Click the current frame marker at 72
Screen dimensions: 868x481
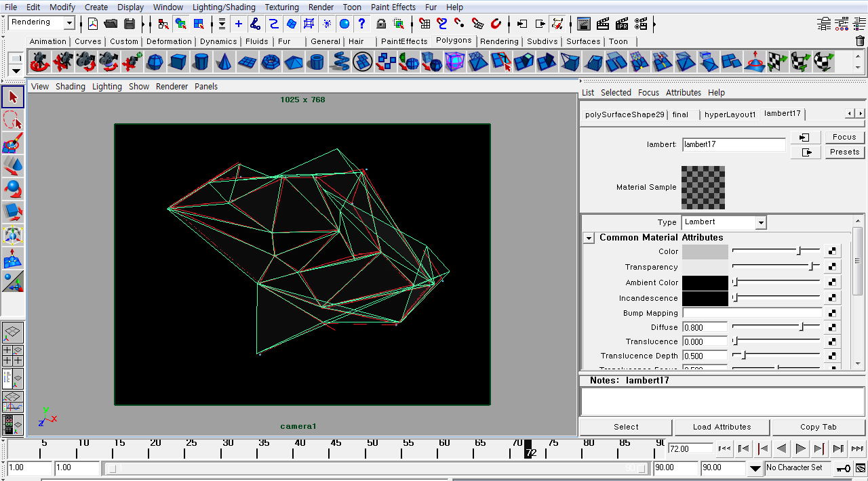point(529,448)
